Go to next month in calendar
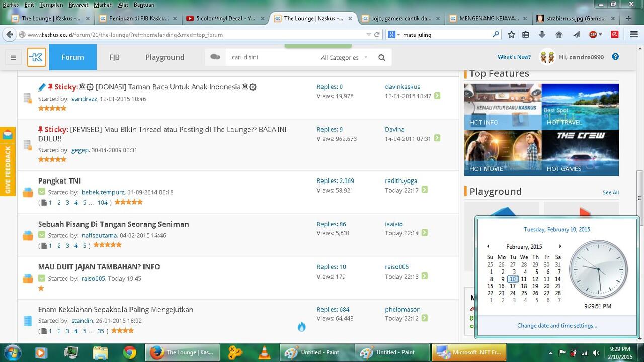 coord(560,246)
